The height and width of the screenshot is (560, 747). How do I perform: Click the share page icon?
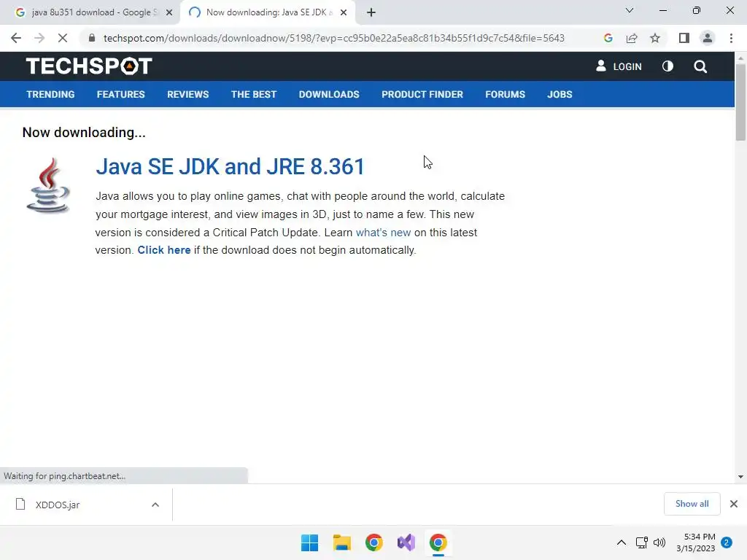[632, 38]
